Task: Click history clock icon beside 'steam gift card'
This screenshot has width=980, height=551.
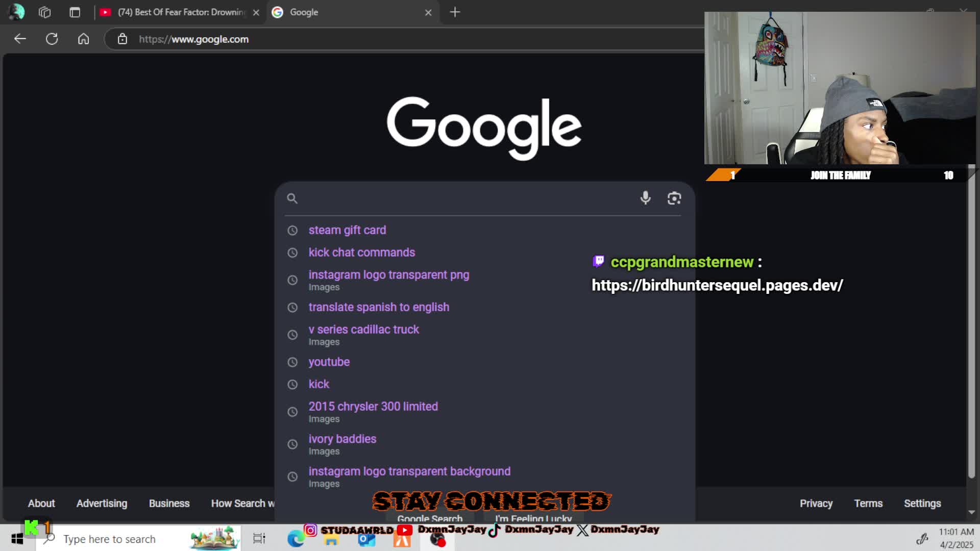Action: 292,231
